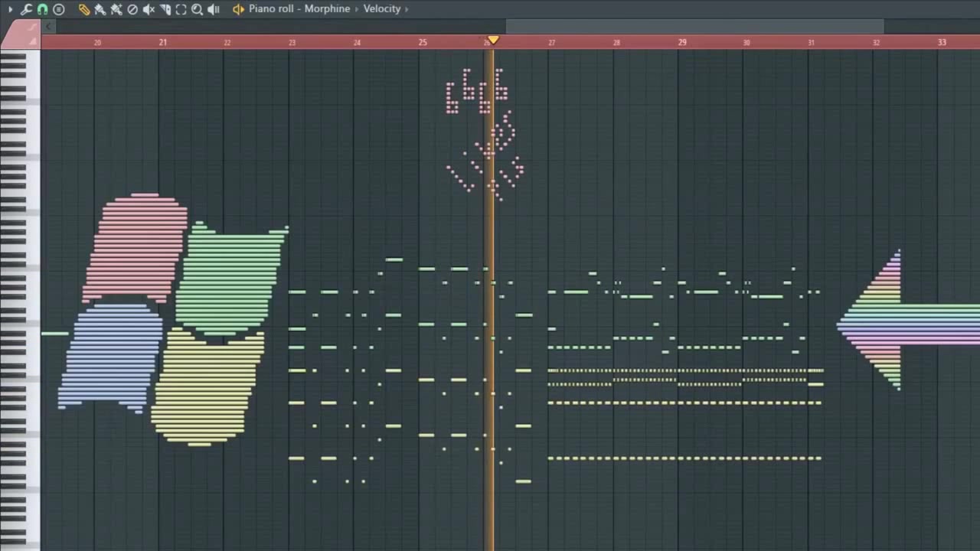Activate the Delete tool
The image size is (980, 551).
(x=132, y=8)
